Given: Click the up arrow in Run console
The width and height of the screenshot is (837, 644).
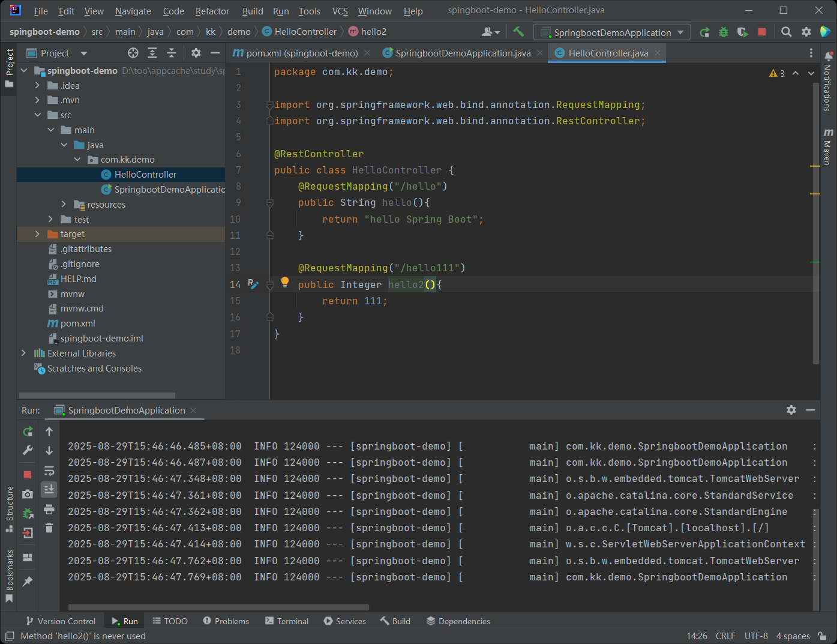Looking at the screenshot, I should [x=49, y=431].
